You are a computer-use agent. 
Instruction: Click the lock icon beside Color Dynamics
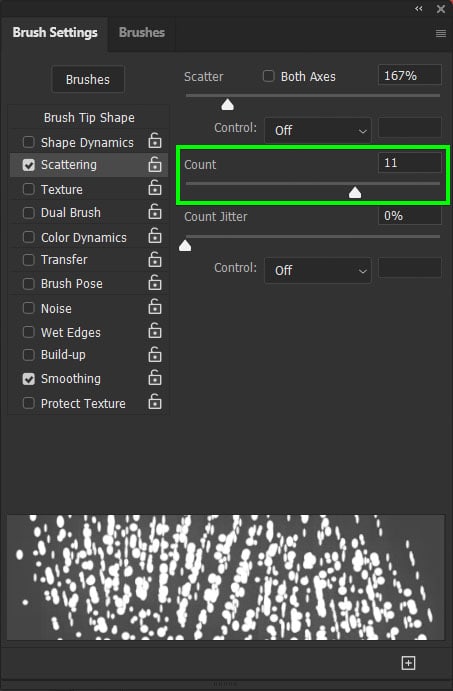[155, 236]
